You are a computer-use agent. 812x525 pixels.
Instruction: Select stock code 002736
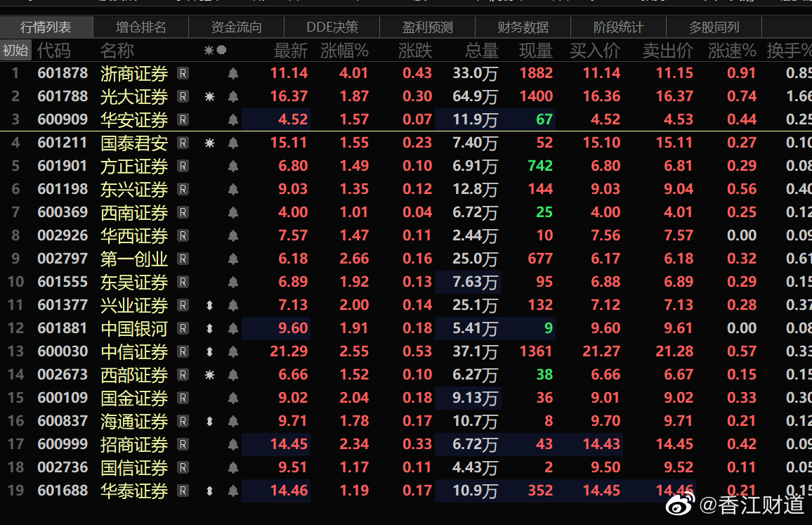(63, 467)
